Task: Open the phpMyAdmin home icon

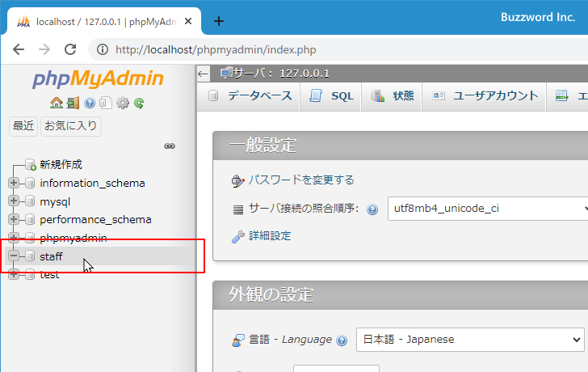Action: (57, 103)
